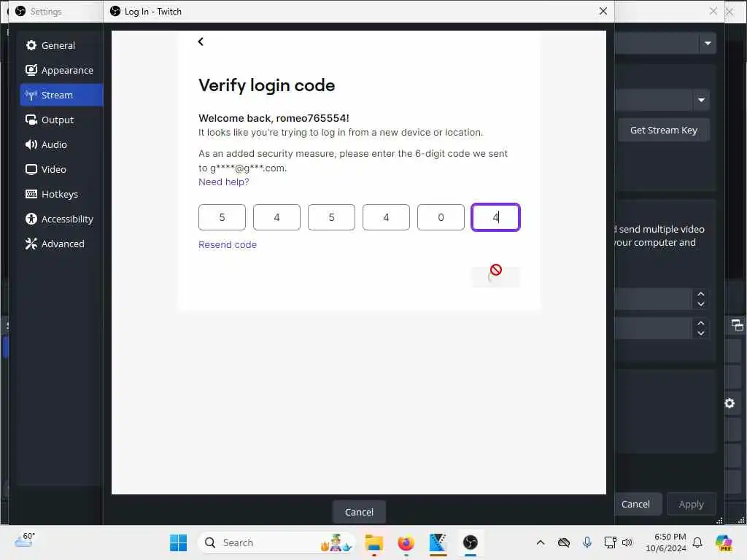Click the gear icon on OBS main window
This screenshot has width=747, height=560.
(729, 403)
